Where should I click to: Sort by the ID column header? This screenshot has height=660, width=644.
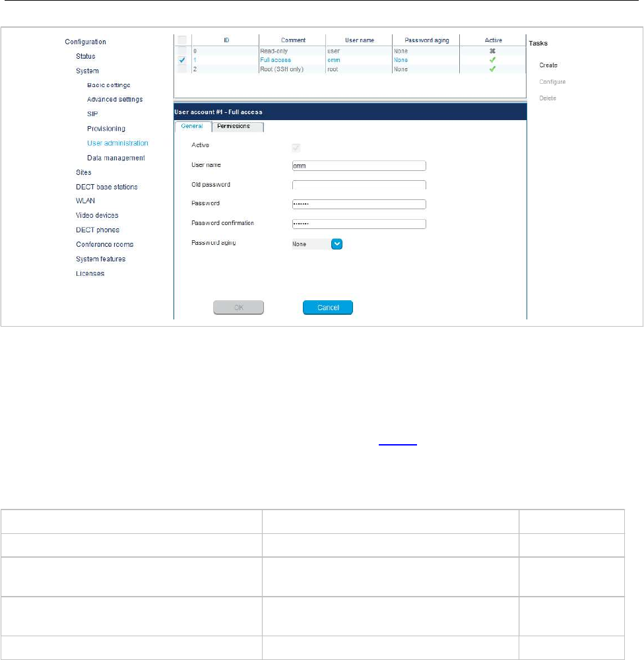226,40
